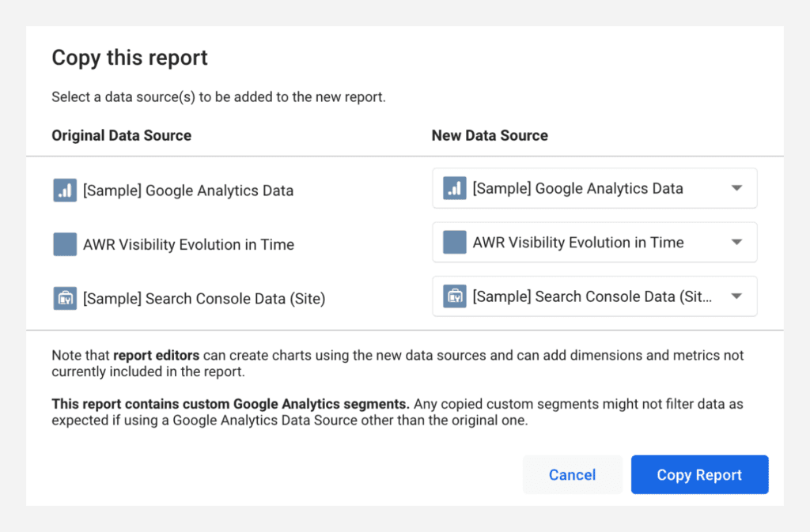Click Google Analytics icon in Original Data Source column

click(65, 191)
